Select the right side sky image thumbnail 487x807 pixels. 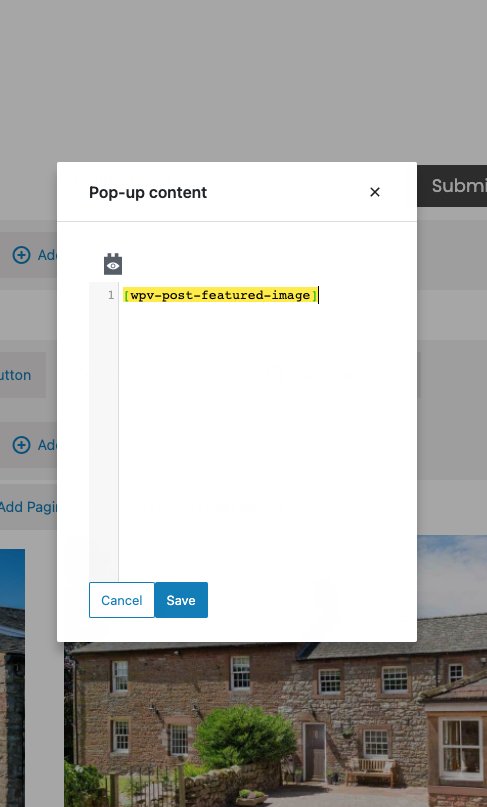click(x=452, y=589)
